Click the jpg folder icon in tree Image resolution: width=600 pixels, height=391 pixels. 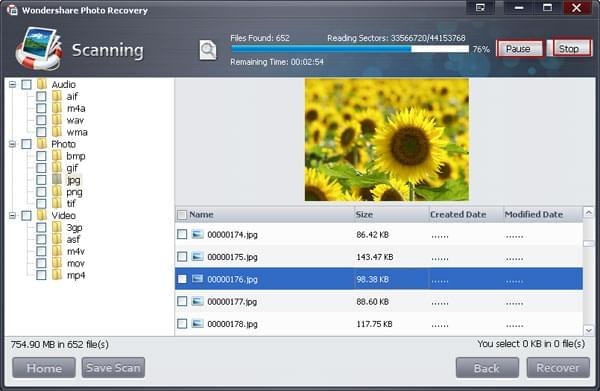57,179
